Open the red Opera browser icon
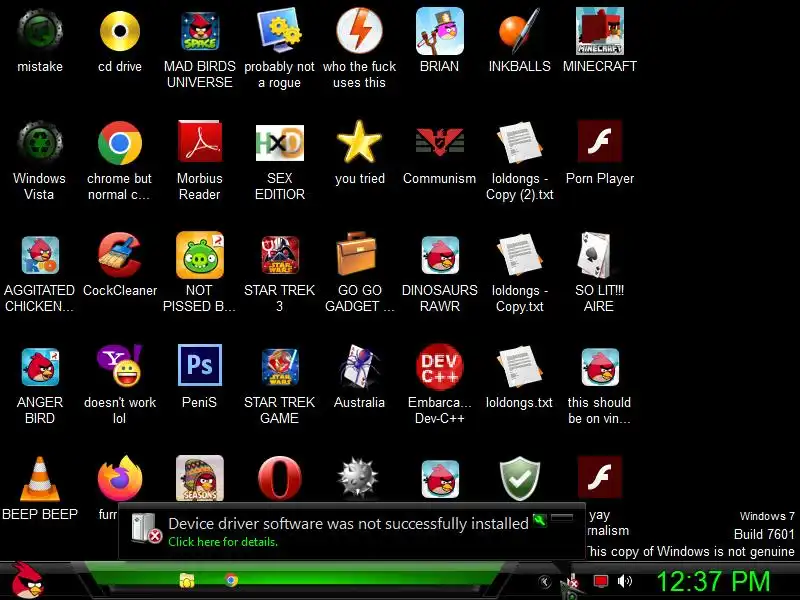Image resolution: width=800 pixels, height=600 pixels. coord(280,479)
